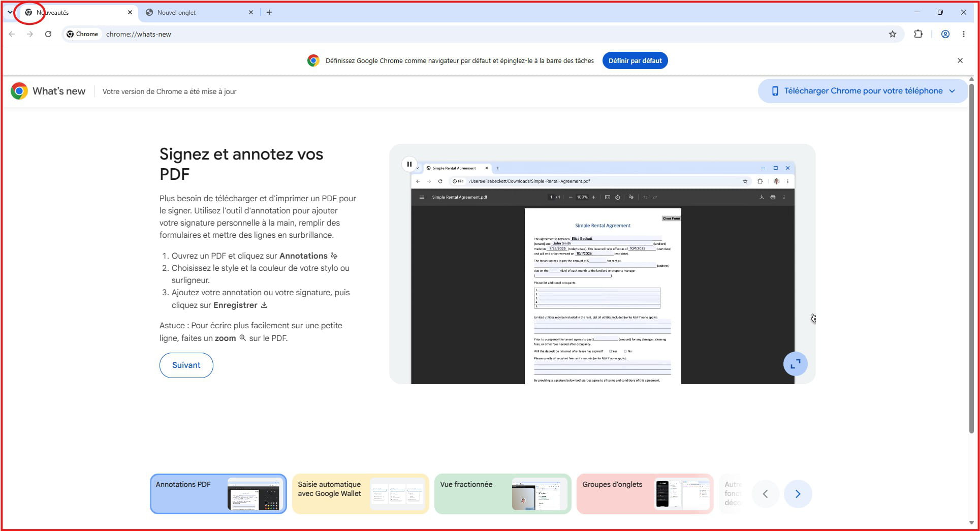Open Chrome's three-dot menu
980x531 pixels.
click(964, 34)
